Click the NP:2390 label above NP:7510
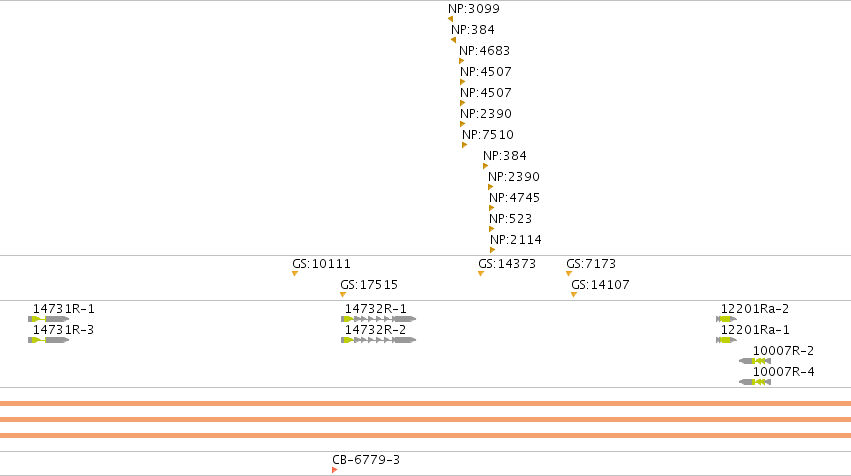The height and width of the screenshot is (476, 851). tap(486, 114)
